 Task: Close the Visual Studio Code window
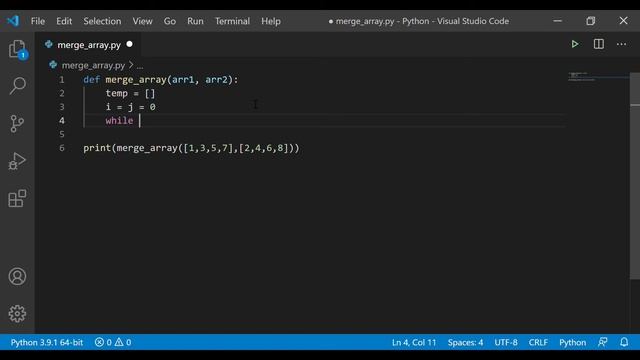623,21
